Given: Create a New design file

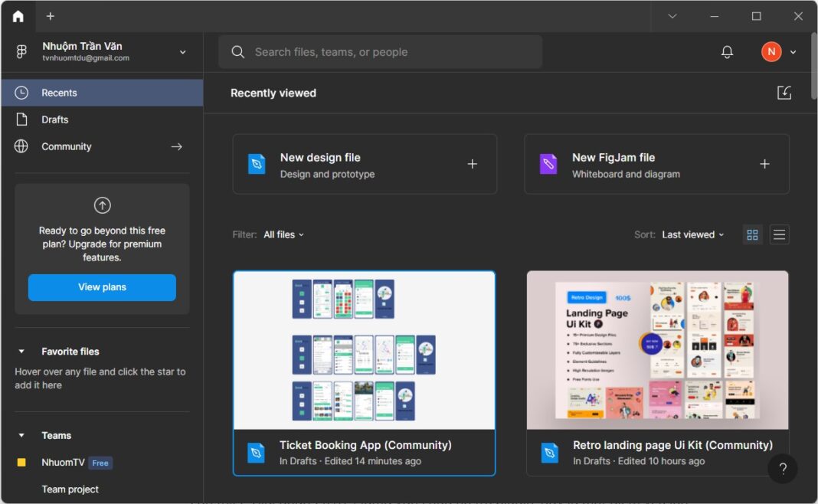Looking at the screenshot, I should click(x=365, y=165).
